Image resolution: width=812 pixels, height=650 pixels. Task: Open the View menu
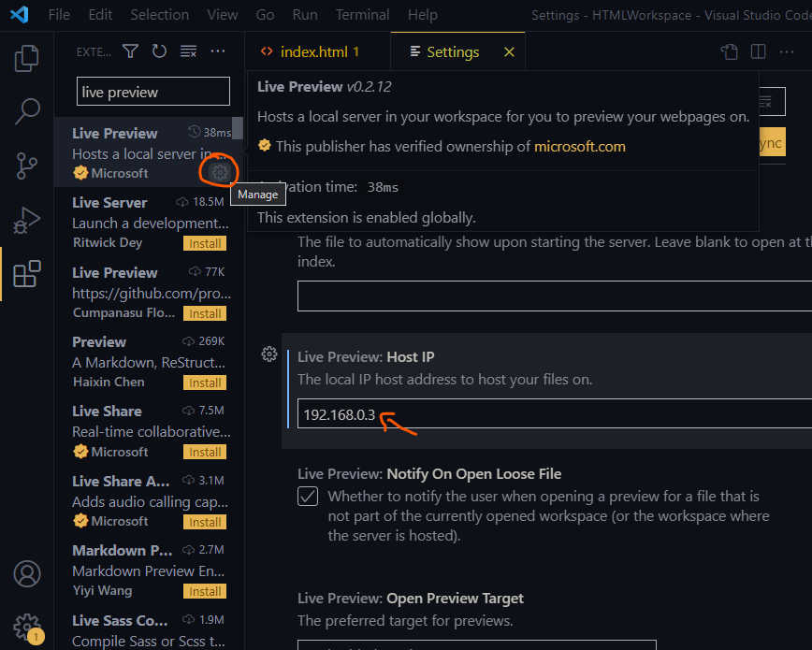[x=223, y=15]
